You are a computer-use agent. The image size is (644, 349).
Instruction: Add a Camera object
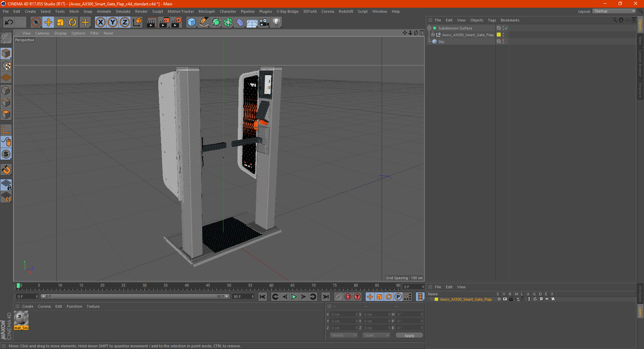[264, 22]
